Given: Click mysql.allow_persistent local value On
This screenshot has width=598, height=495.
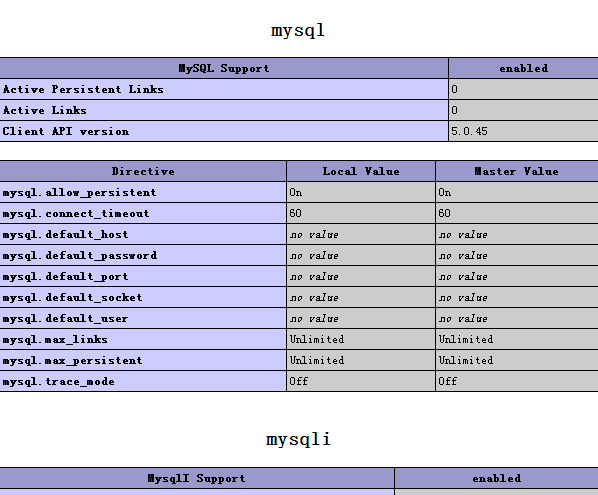Looking at the screenshot, I should (x=296, y=193).
